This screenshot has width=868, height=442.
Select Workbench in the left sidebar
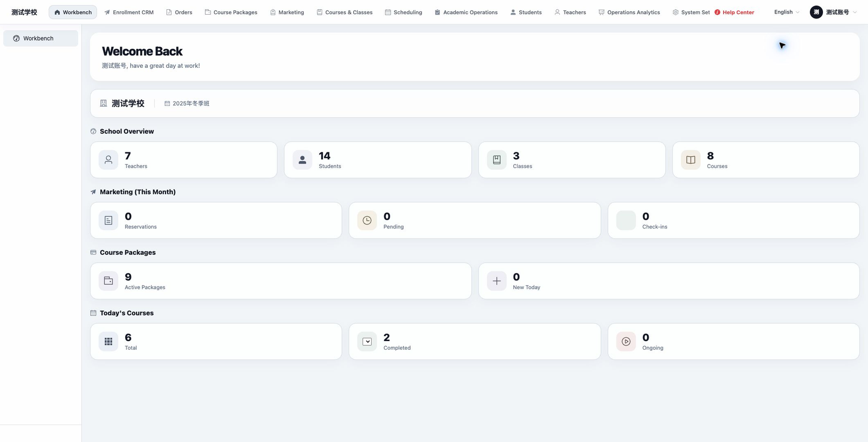point(41,38)
